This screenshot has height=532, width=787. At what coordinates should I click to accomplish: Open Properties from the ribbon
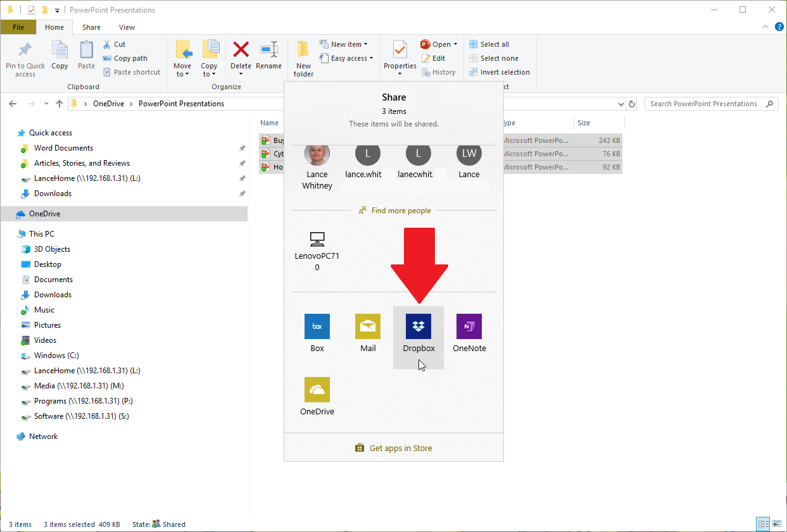point(400,59)
